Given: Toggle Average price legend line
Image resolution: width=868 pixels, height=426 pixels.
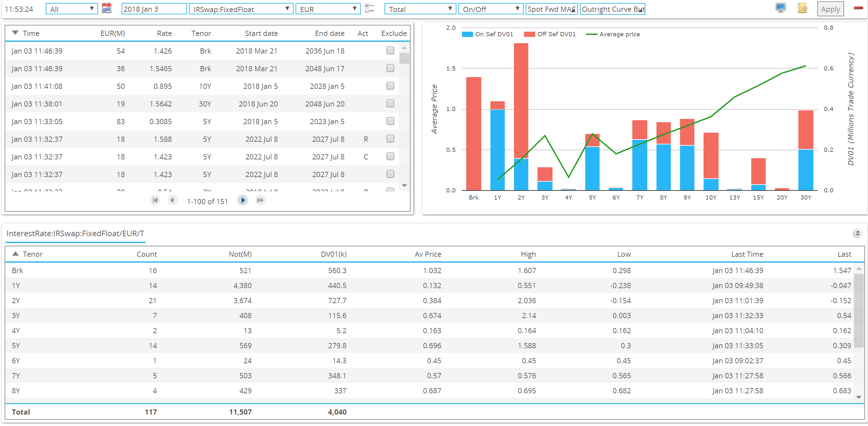Looking at the screenshot, I should [x=613, y=34].
